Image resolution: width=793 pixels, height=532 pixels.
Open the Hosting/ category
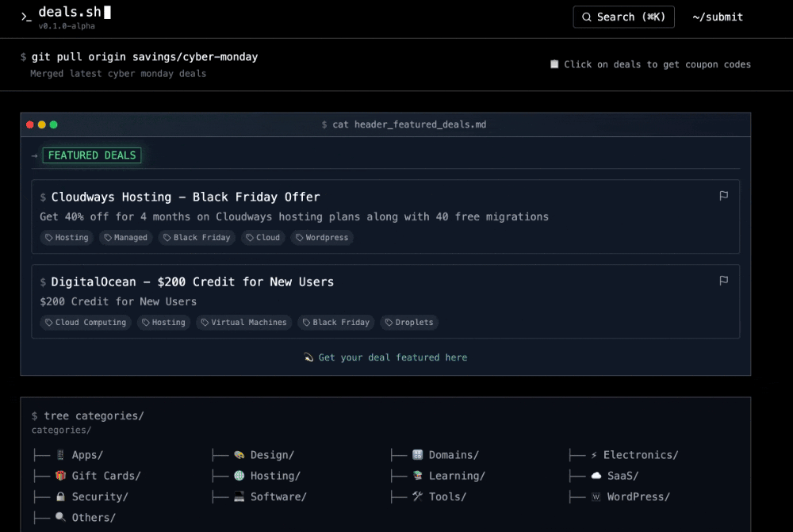click(275, 476)
